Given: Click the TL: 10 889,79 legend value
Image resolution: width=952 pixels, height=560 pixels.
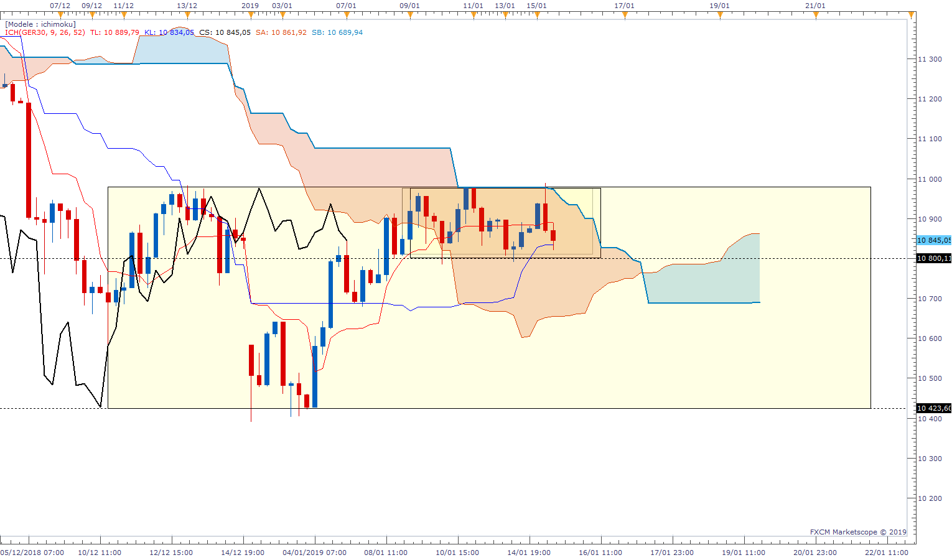Looking at the screenshot, I should tap(114, 32).
